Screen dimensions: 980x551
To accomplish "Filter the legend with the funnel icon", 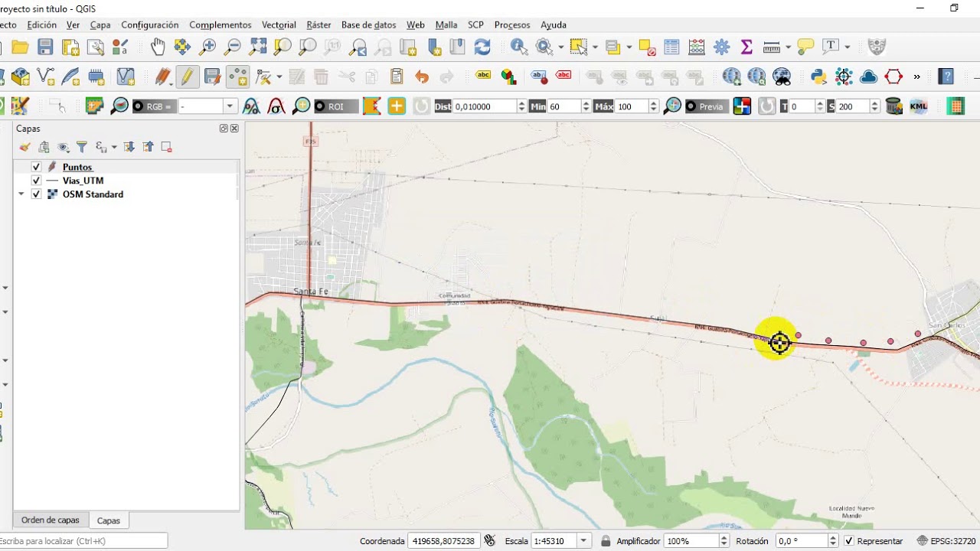I will coord(82,147).
